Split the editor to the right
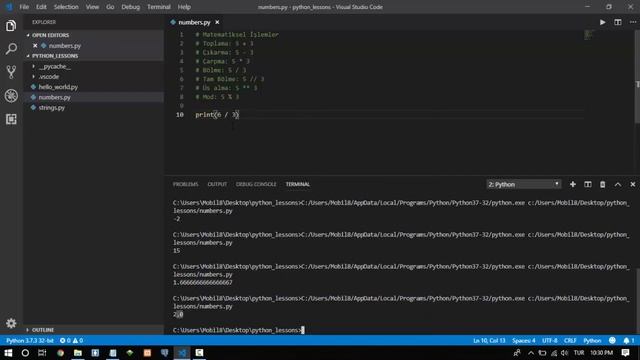The width and height of the screenshot is (640, 360). pyautogui.click(x=618, y=22)
